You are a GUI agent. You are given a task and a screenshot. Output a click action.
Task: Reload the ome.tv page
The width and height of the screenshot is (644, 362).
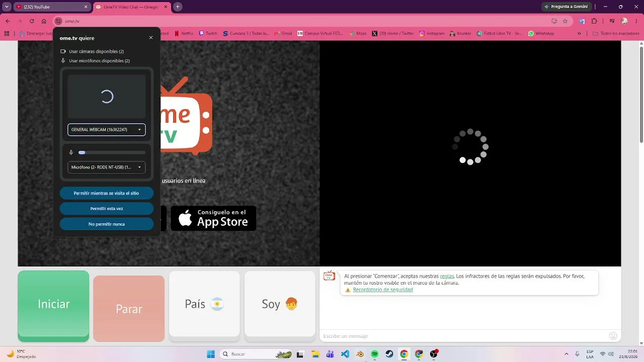click(x=32, y=21)
